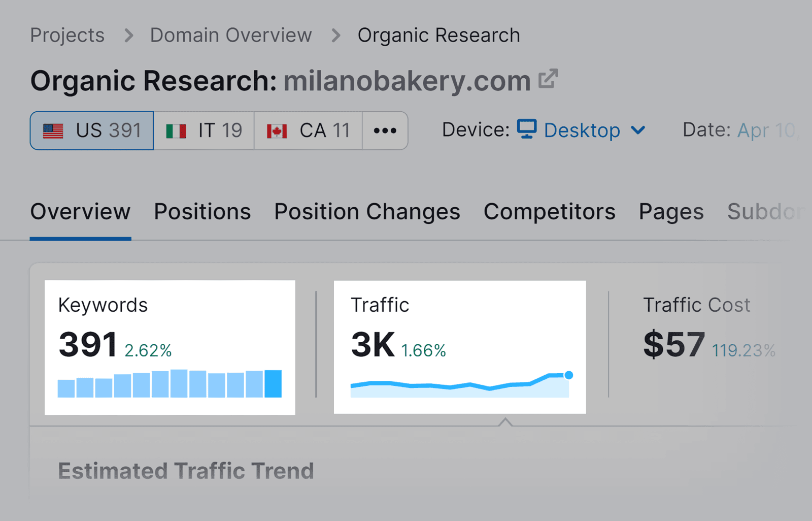
Task: Expand the Estimated Traffic Trend section
Action: point(186,470)
